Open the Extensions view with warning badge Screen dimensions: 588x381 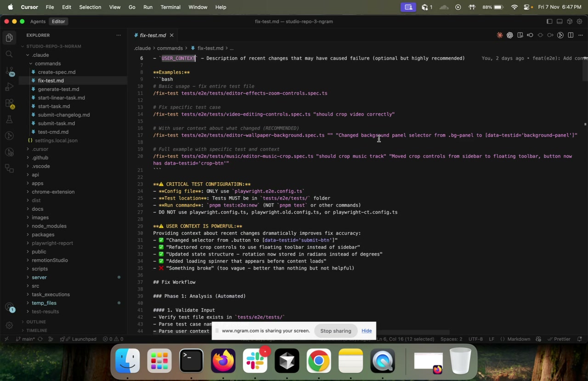(9, 103)
